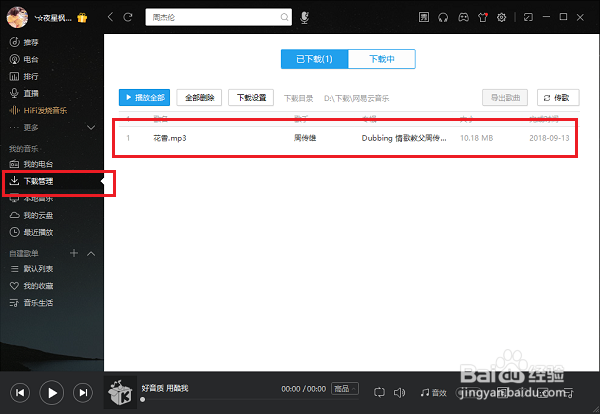
Task: Skip to the previous track
Action: point(20,393)
